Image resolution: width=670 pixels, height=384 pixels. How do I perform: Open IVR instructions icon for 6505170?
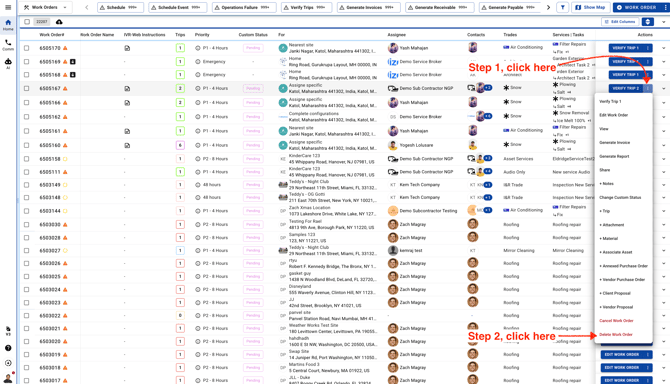pyautogui.click(x=127, y=48)
